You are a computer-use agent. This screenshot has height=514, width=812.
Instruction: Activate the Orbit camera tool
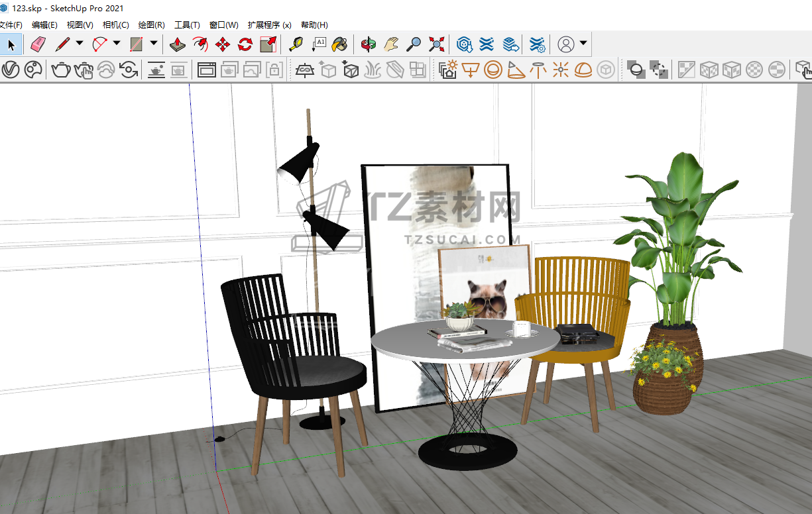369,44
